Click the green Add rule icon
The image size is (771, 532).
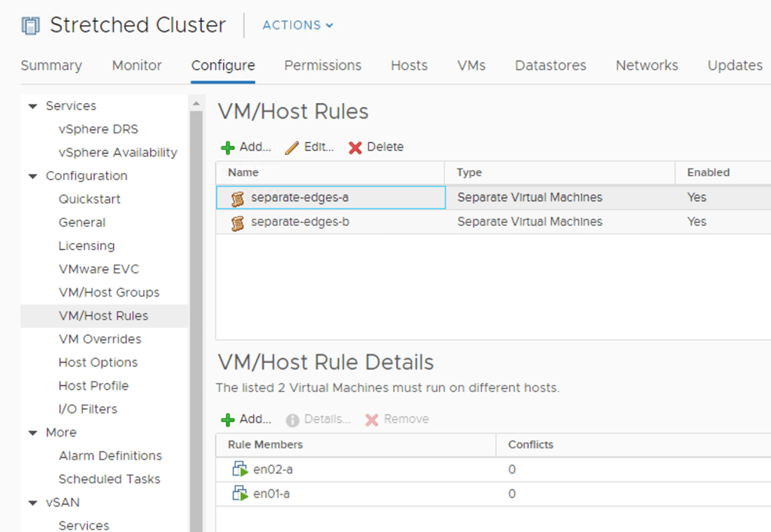(227, 147)
